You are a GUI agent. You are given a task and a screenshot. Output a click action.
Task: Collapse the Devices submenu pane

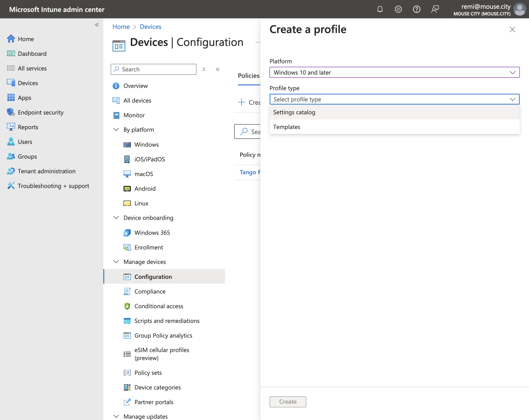coord(218,70)
